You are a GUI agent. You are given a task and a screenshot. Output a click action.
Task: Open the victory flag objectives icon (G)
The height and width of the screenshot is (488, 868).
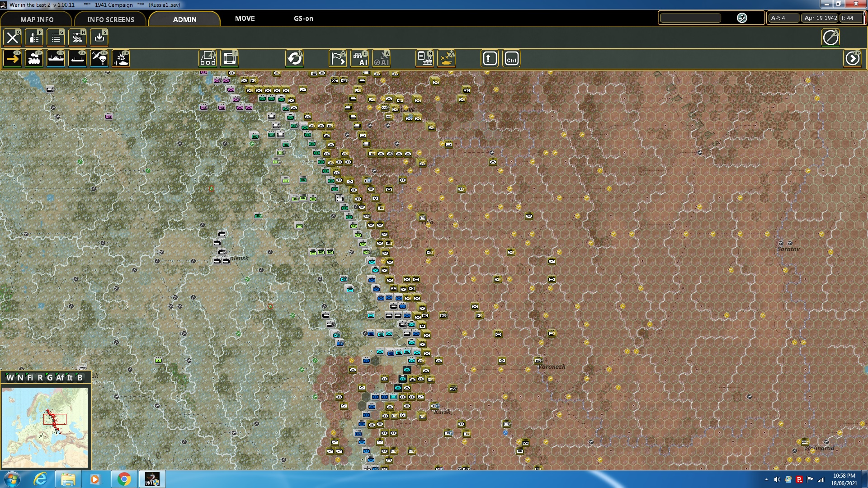pyautogui.click(x=337, y=58)
